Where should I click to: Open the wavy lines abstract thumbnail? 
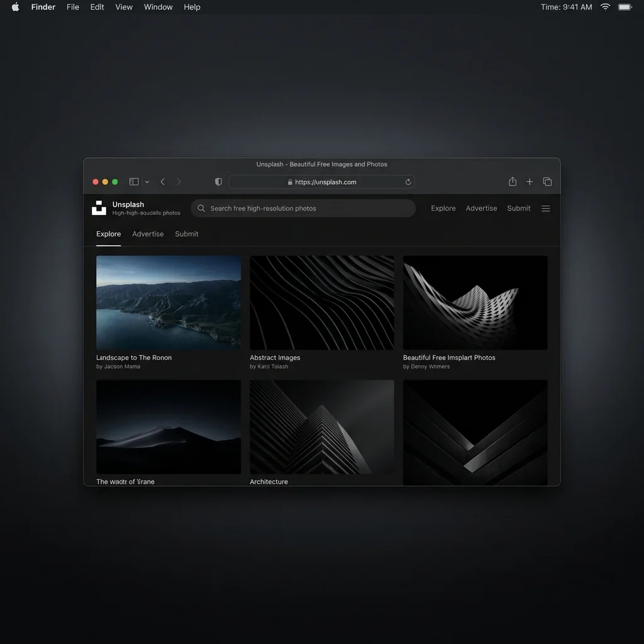pos(321,303)
